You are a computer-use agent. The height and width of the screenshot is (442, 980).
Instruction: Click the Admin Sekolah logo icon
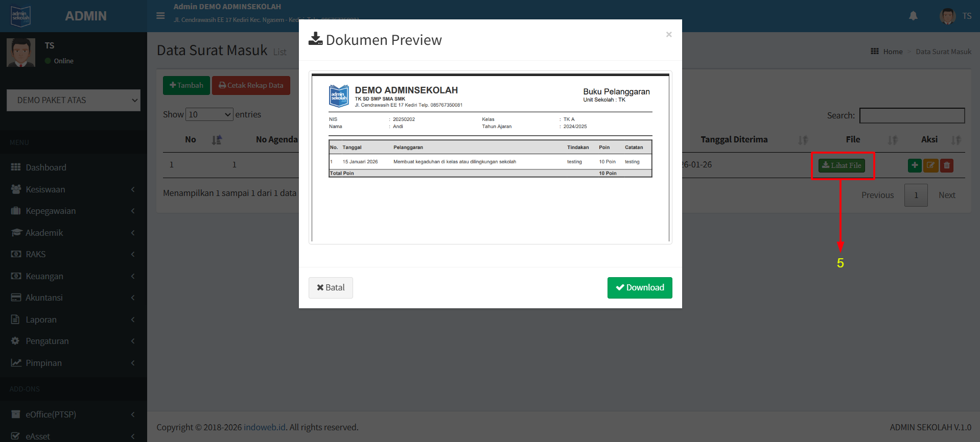[21, 16]
